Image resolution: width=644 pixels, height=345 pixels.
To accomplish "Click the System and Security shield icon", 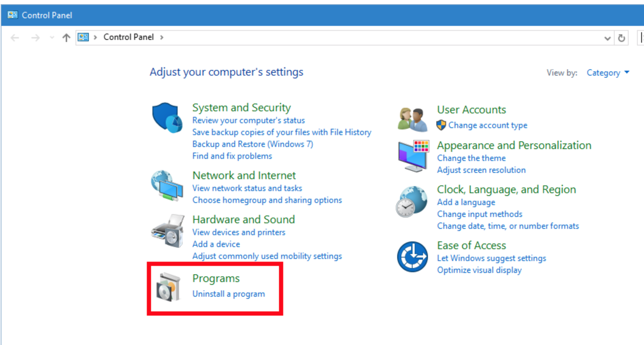I will (x=167, y=118).
